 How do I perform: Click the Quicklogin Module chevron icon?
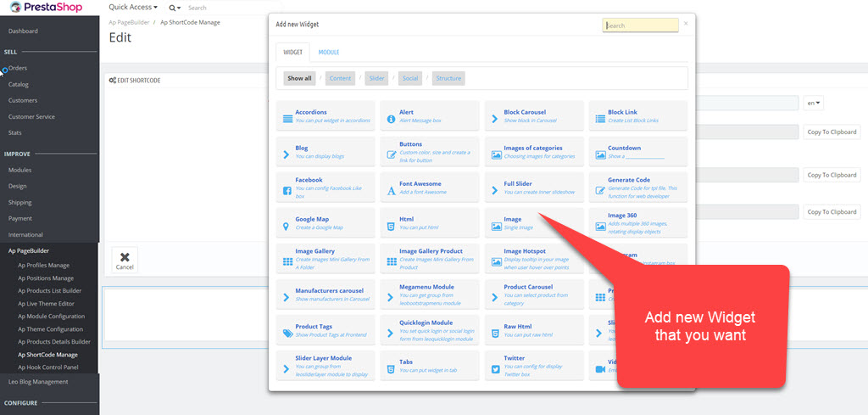[x=390, y=334]
